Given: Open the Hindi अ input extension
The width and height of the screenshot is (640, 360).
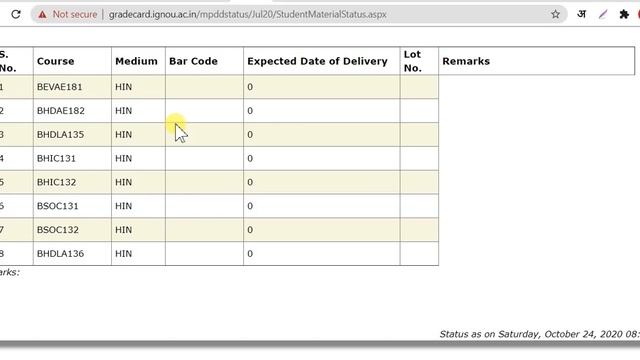Looking at the screenshot, I should pyautogui.click(x=582, y=14).
